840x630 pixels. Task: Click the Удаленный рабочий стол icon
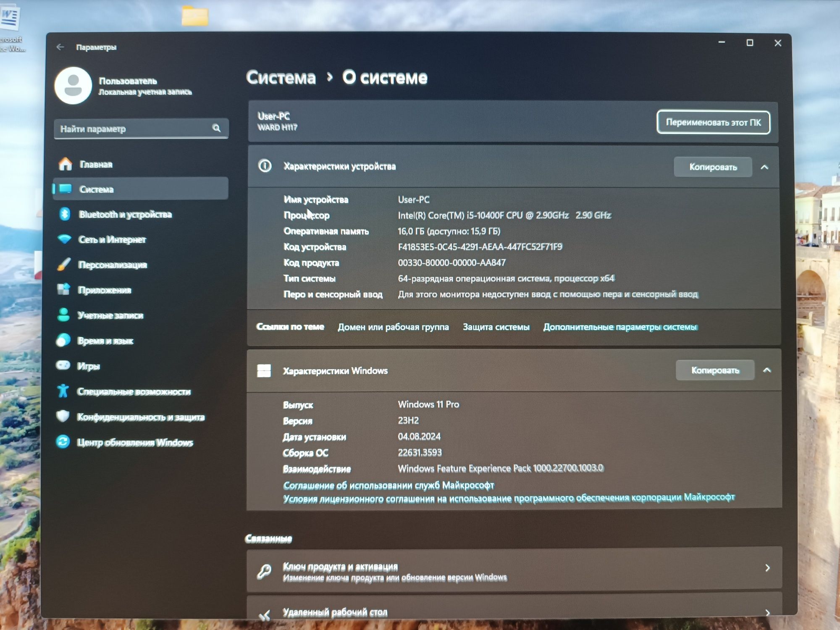265,615
